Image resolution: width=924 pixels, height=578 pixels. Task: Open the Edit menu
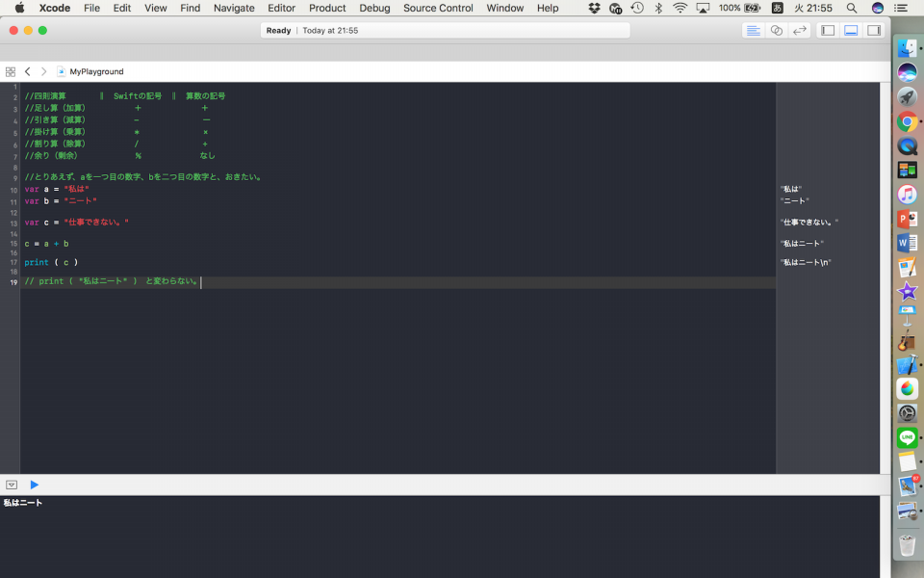pyautogui.click(x=122, y=8)
